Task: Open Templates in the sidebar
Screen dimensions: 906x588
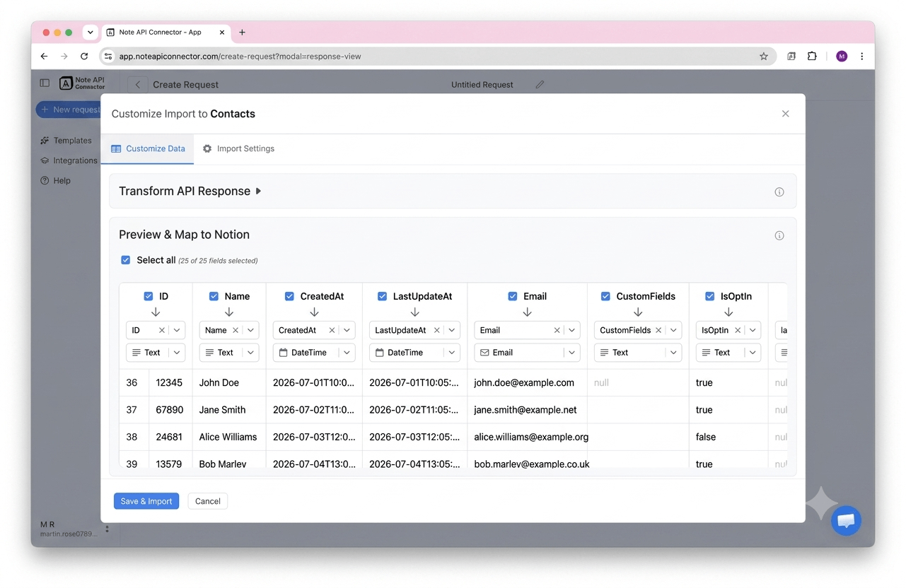Action: click(66, 141)
